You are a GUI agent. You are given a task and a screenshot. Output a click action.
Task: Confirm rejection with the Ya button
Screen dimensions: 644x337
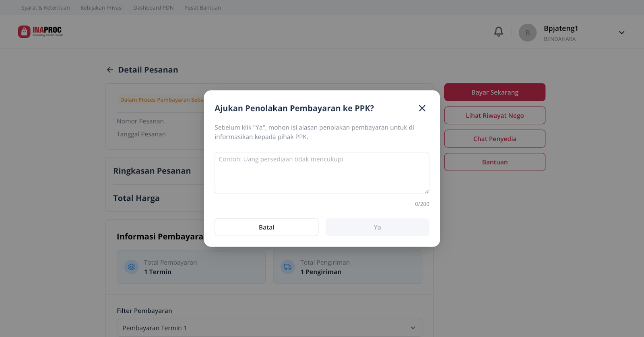pyautogui.click(x=377, y=227)
